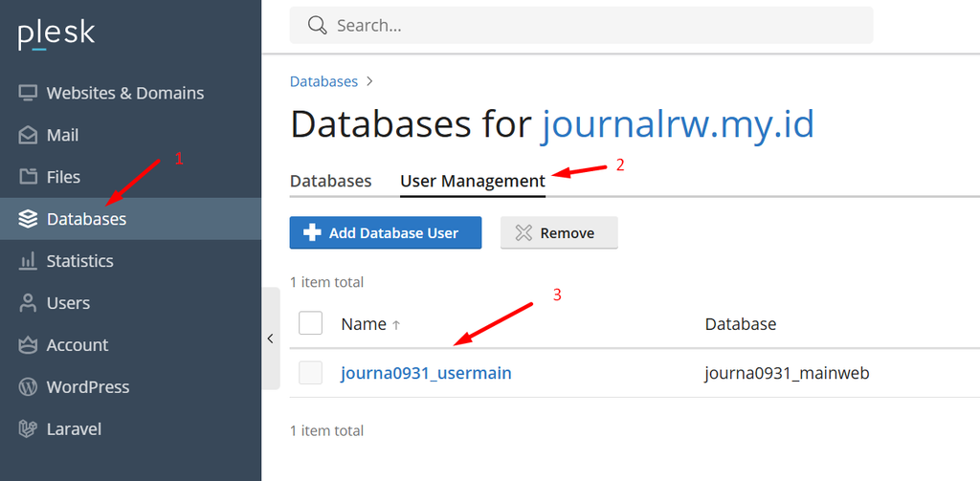
Task: Click the WordPress logo icon
Action: [x=28, y=387]
